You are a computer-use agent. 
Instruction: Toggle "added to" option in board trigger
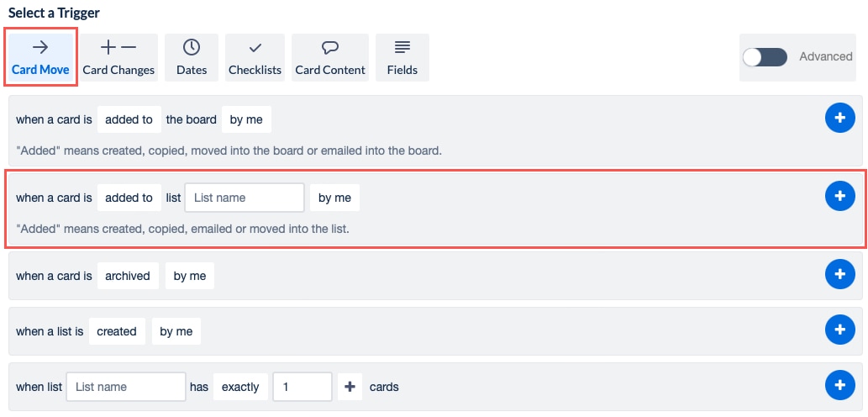tap(129, 119)
